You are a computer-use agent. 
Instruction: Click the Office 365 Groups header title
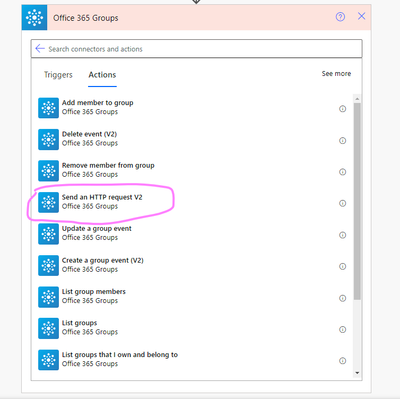click(x=86, y=18)
